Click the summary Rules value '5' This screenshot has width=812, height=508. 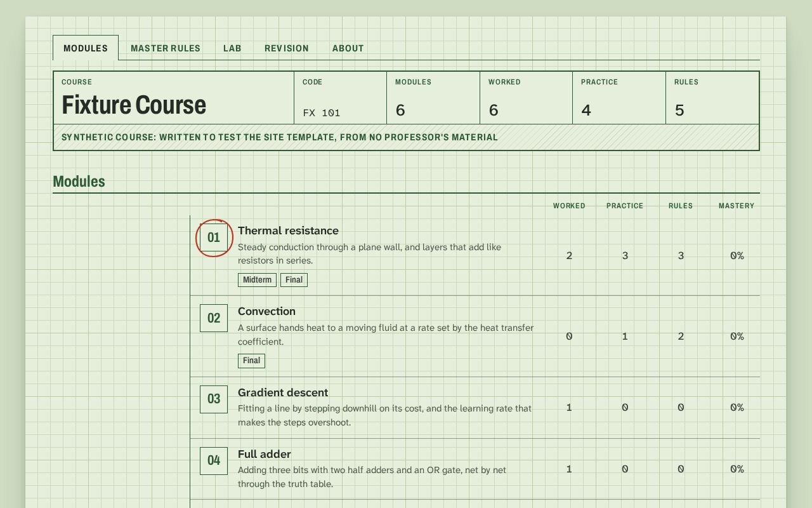679,110
